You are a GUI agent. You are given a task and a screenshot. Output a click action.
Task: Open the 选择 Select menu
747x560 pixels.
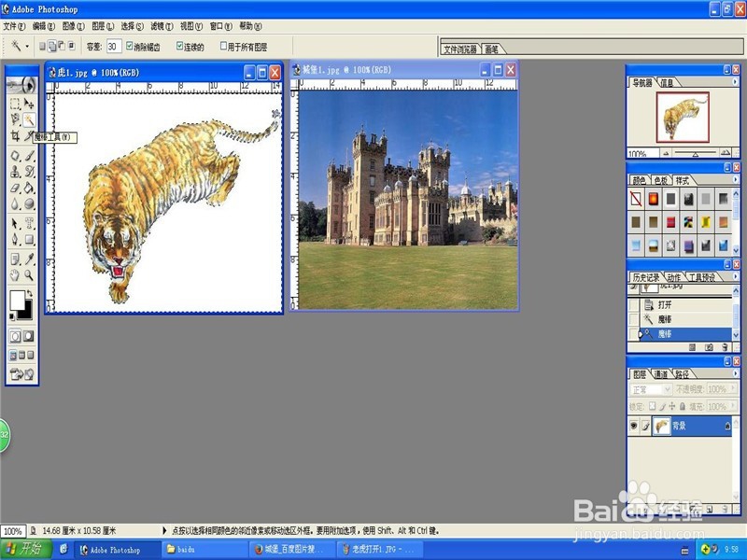[x=132, y=26]
